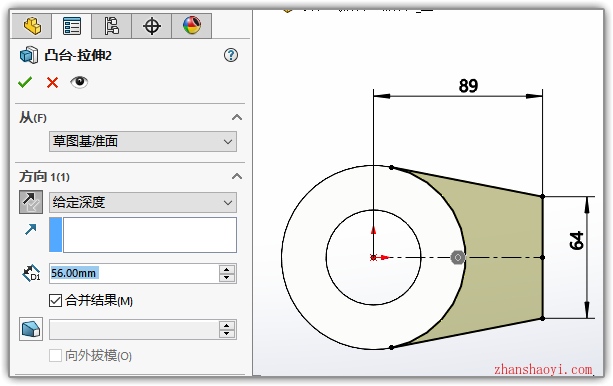Open the 草图基准面 start condition dropdown
This screenshot has height=386, width=613.
[x=143, y=142]
